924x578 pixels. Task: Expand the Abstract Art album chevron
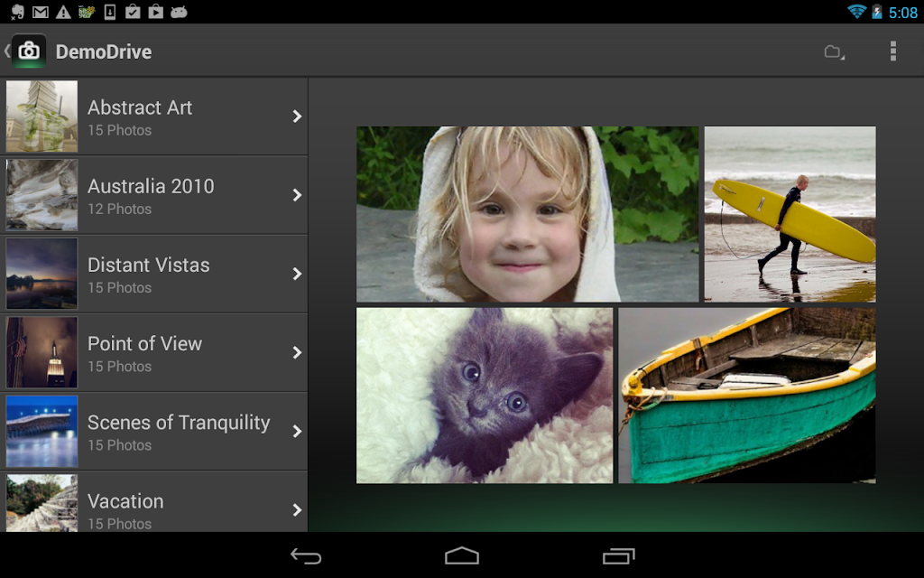tap(297, 117)
